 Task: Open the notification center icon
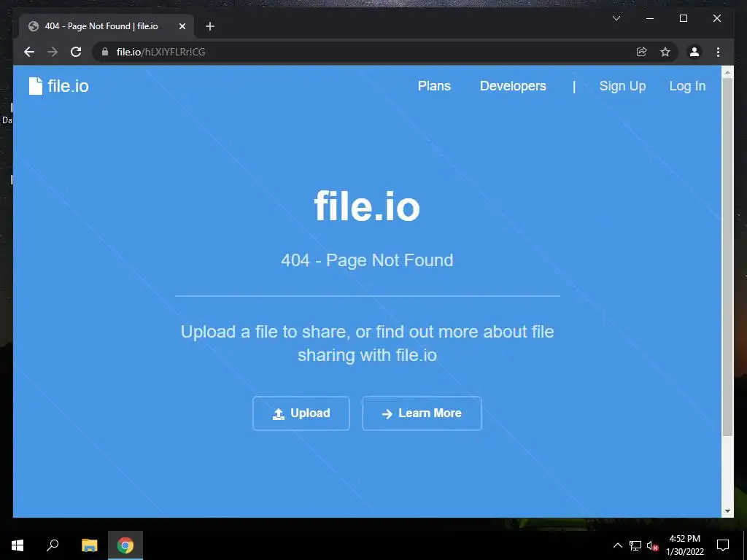point(723,545)
